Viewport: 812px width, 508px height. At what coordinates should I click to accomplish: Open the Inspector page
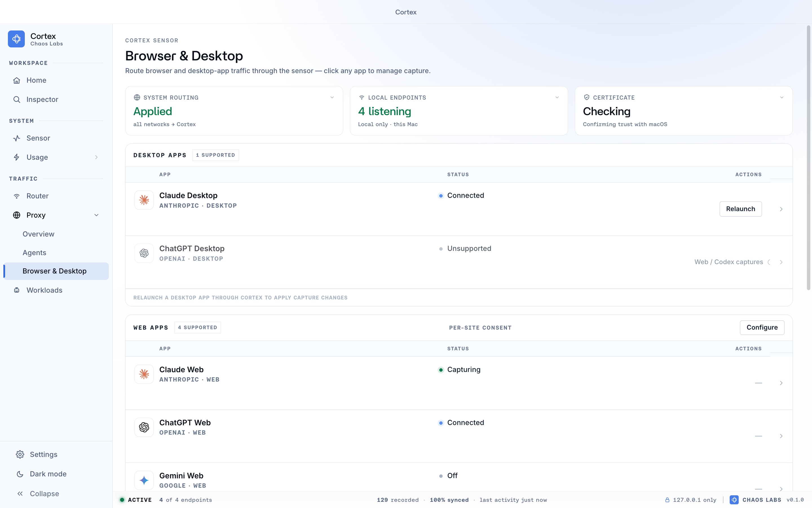tap(56, 99)
